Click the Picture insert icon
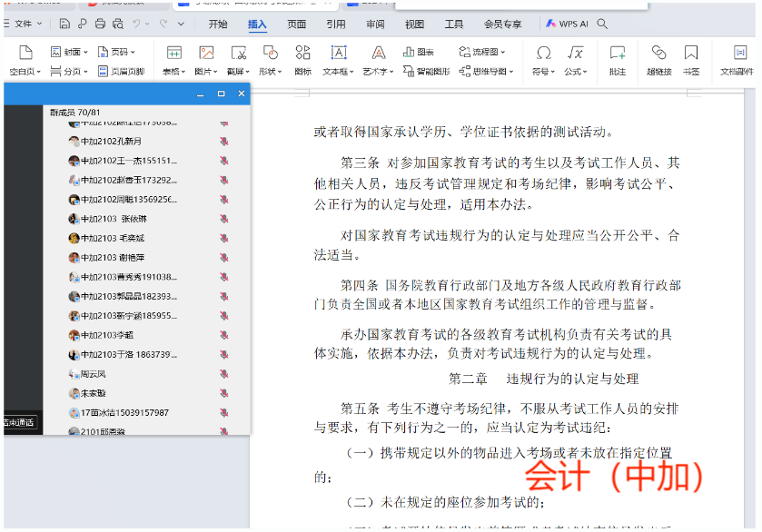 [206, 54]
